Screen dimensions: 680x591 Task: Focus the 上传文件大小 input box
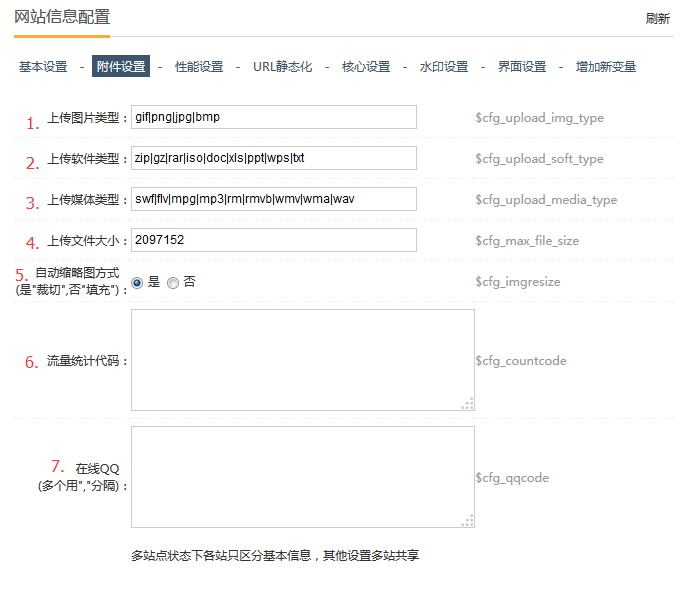coord(273,240)
